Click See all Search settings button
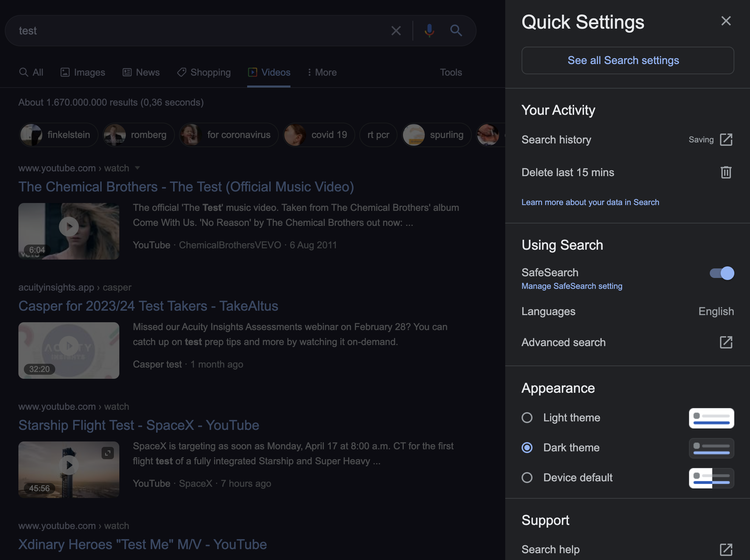This screenshot has width=750, height=560. point(627,60)
